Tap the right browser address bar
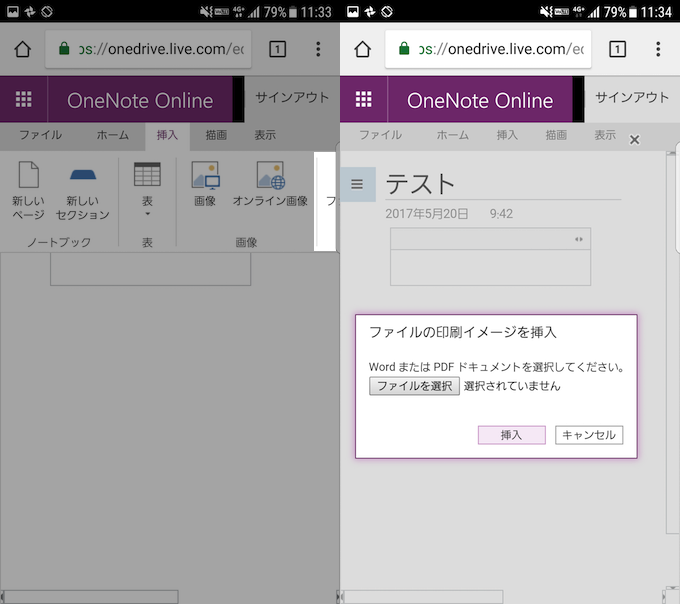 click(488, 49)
